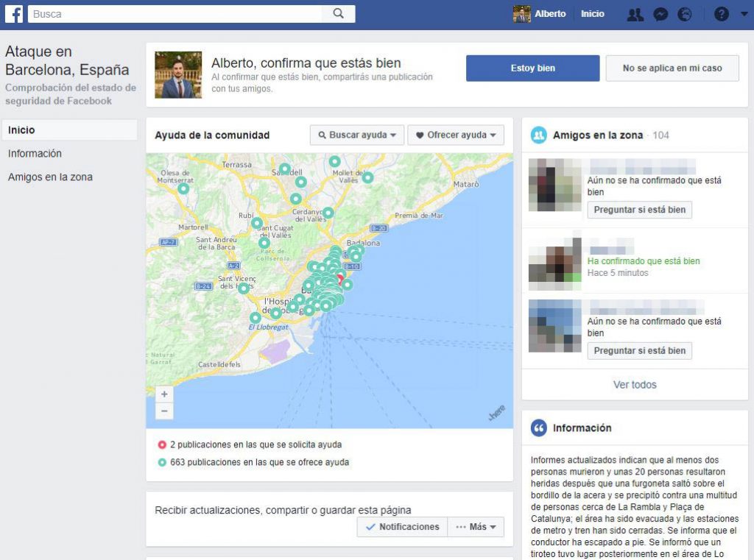Viewport: 754px width, 560px height.
Task: Ask third friend Preguntar si está bien
Action: click(x=640, y=350)
